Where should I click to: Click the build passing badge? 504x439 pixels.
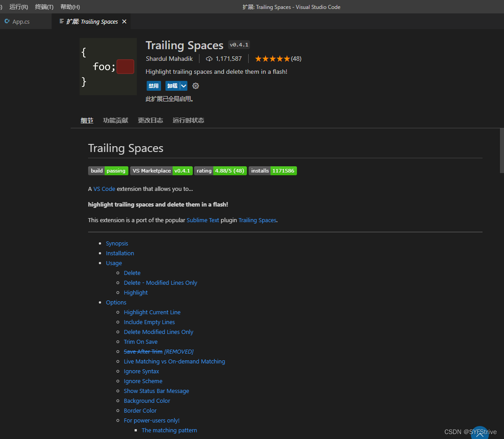[108, 171]
